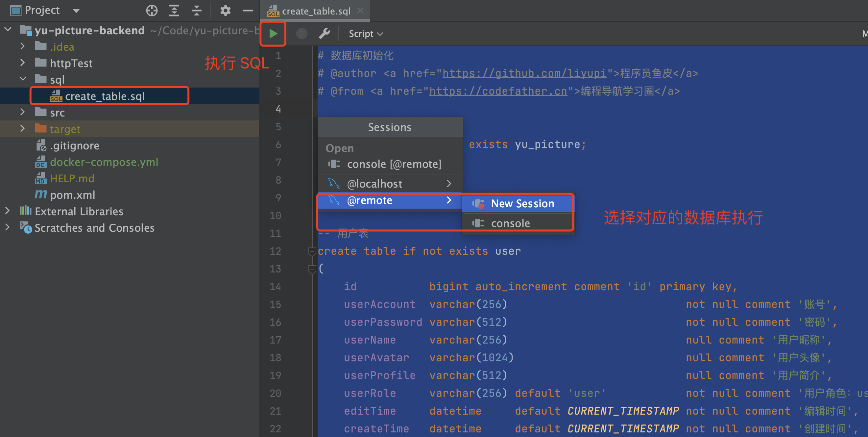
Task: Toggle the fold marker on line 13
Action: (x=312, y=269)
